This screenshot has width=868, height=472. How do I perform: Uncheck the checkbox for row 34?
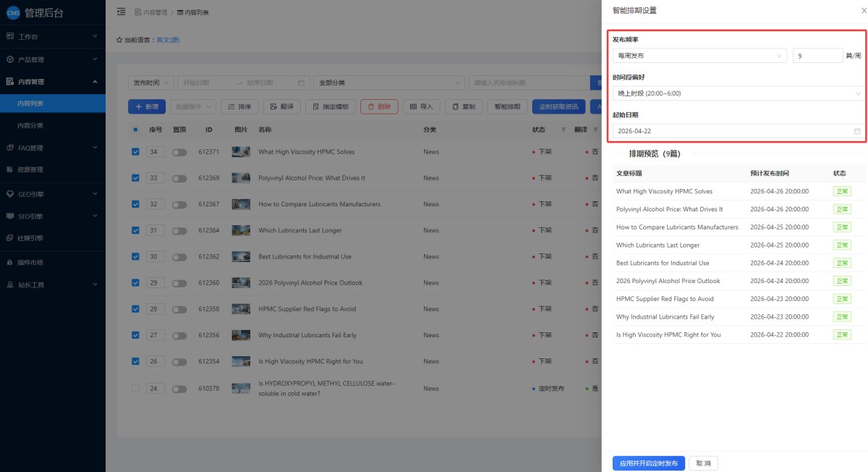click(x=135, y=152)
